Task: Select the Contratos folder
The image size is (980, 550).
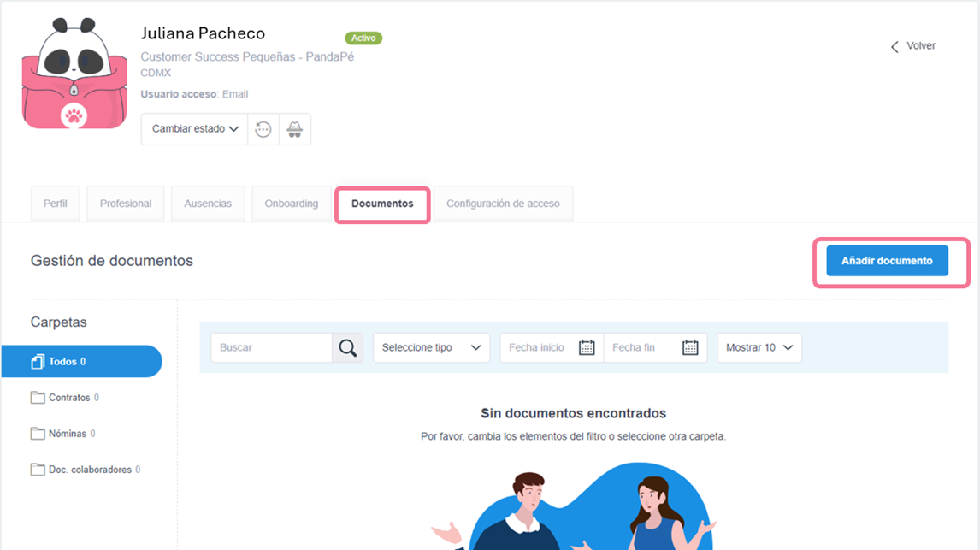Action: 68,398
